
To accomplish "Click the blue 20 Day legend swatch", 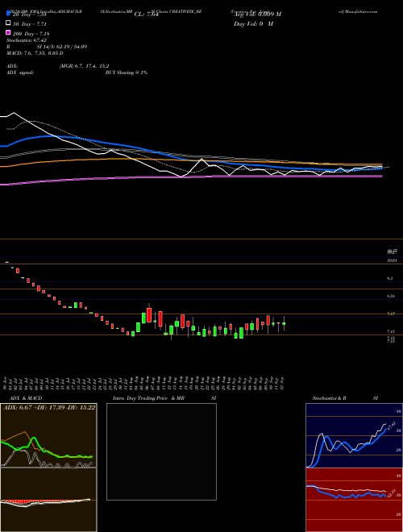I will coord(8,14).
